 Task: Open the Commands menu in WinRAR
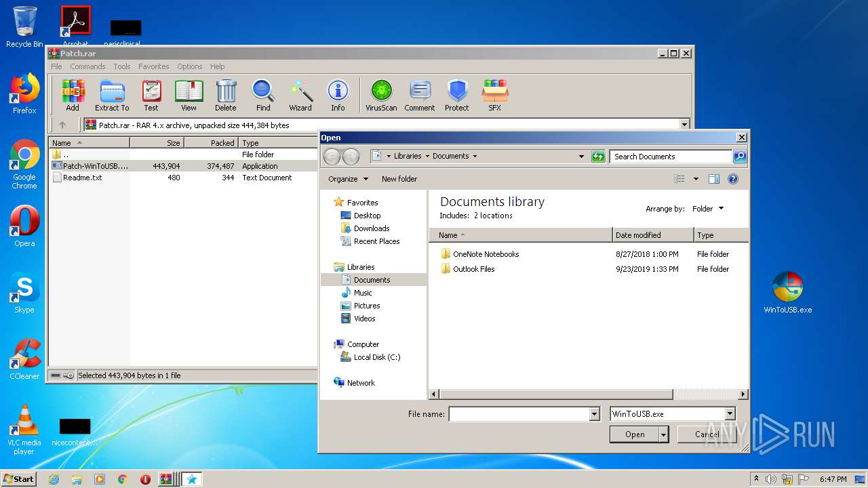(87, 66)
